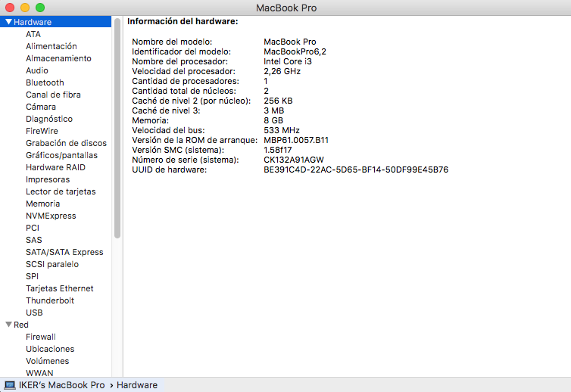Click IKER's MacBook Pro in path bar
Image resolution: width=571 pixels, height=392 pixels.
(x=61, y=385)
